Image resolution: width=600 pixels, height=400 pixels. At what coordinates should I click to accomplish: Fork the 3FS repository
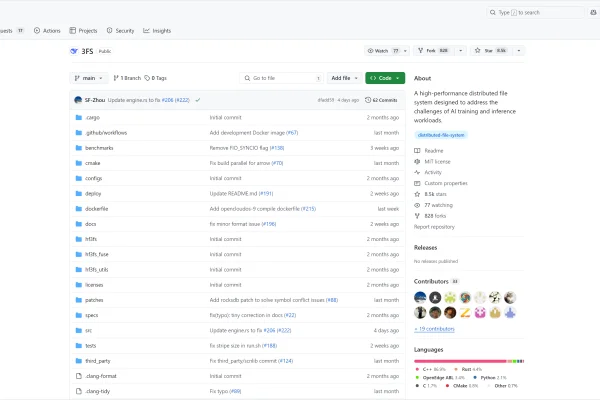click(434, 51)
